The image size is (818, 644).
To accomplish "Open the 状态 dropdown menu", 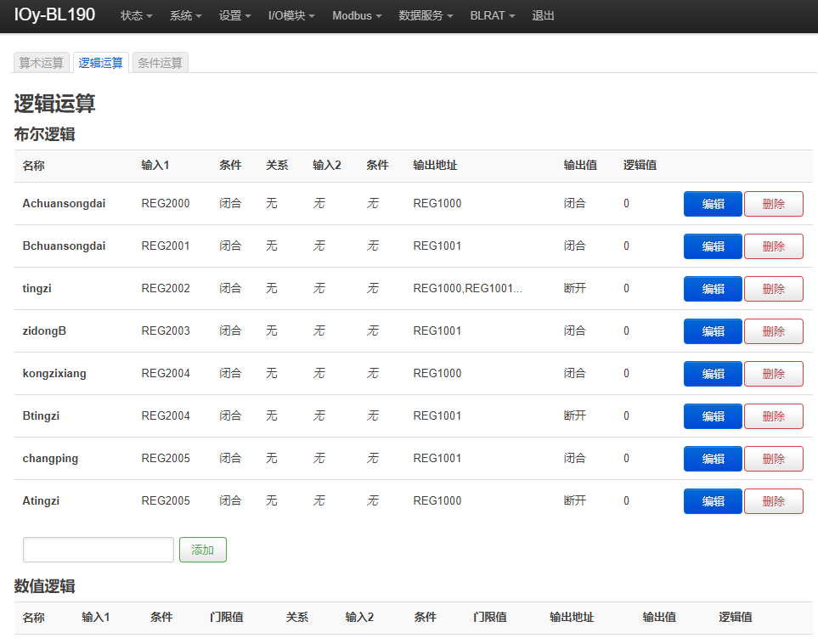I will click(136, 15).
